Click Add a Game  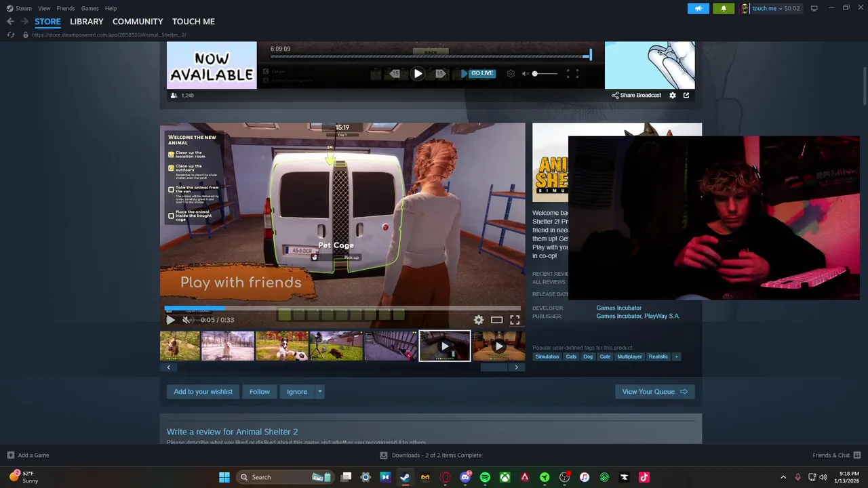pyautogui.click(x=28, y=455)
